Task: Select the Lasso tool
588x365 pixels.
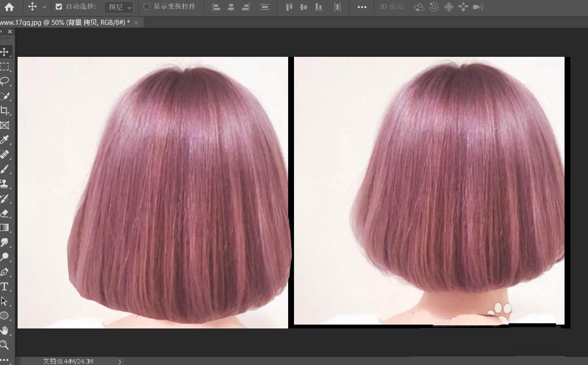Action: (x=5, y=82)
